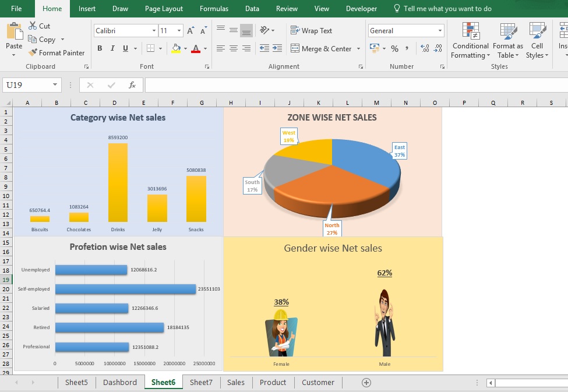Align text to the right
The height and width of the screenshot is (392, 568).
click(x=246, y=48)
